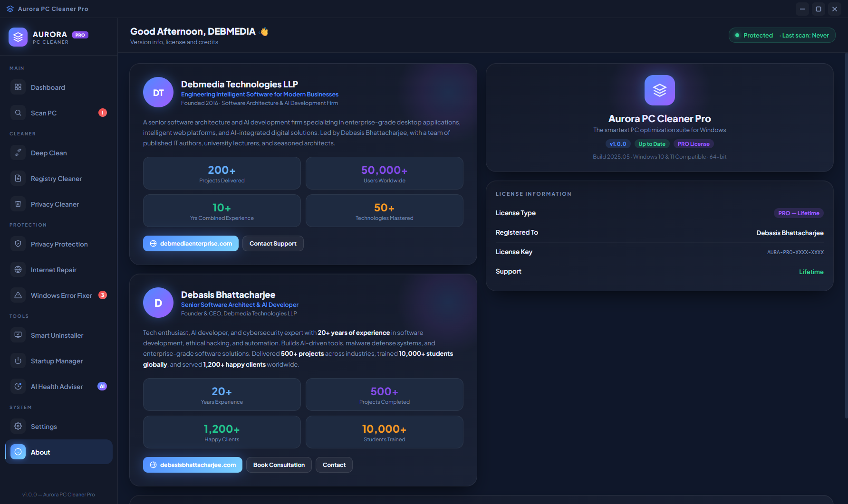Click the D avatar for Debasis Bhattacharjee
This screenshot has height=504, width=848.
[158, 303]
